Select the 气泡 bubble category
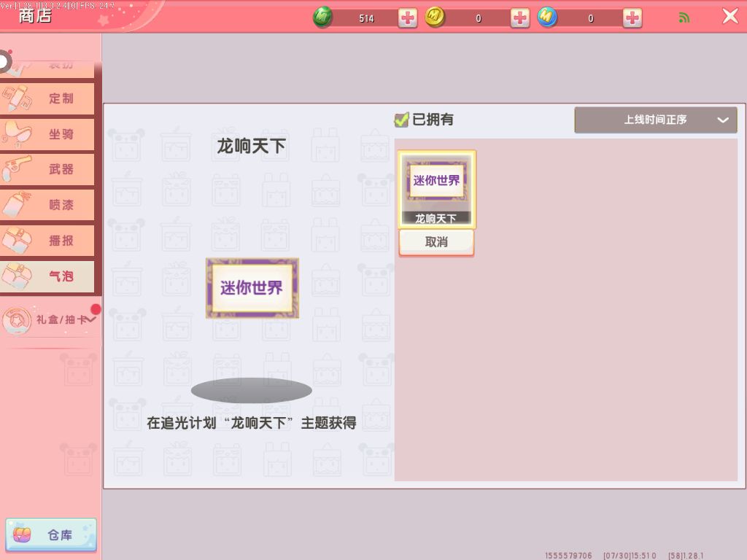The image size is (747, 560). coord(48,276)
